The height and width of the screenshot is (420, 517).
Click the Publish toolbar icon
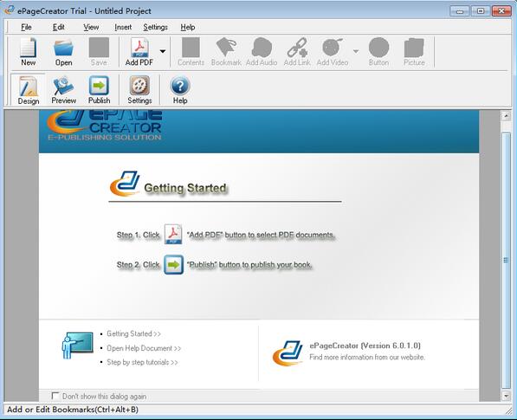(99, 86)
